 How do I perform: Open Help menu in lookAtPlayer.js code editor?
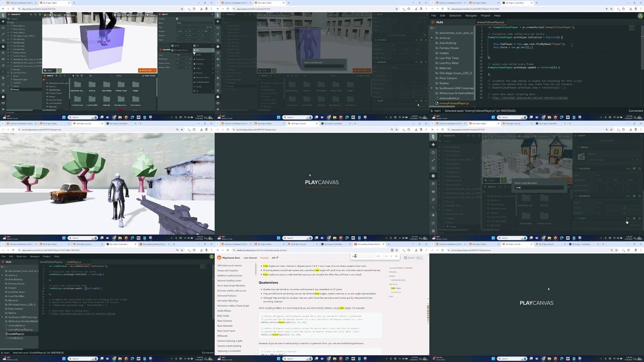coord(56,256)
